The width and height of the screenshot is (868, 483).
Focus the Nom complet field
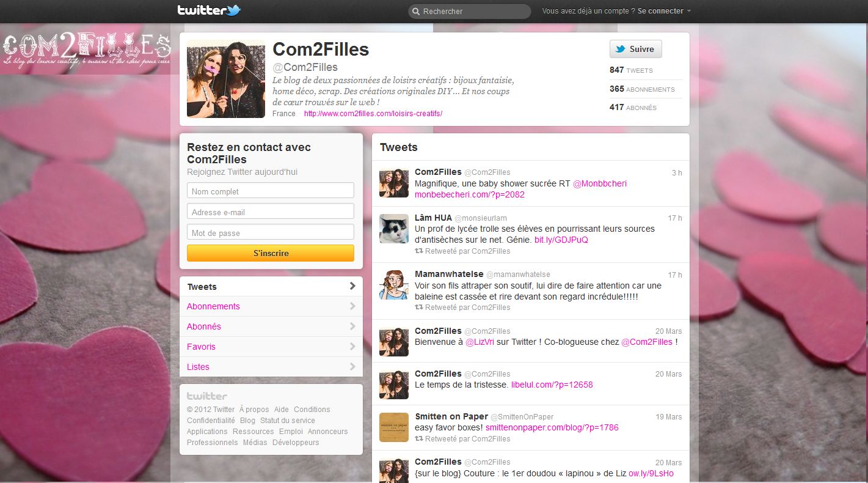tap(271, 191)
